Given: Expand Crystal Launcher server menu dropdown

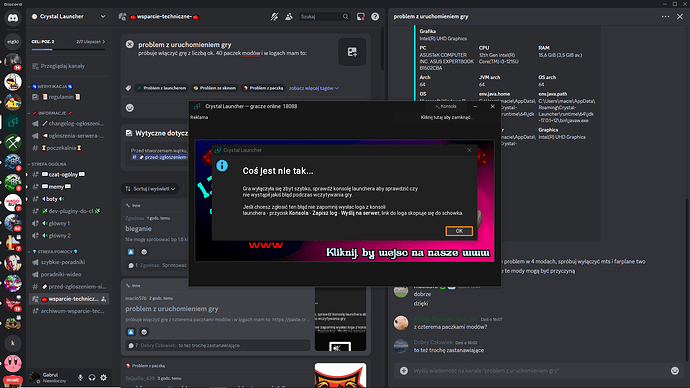Looking at the screenshot, I should pos(103,17).
